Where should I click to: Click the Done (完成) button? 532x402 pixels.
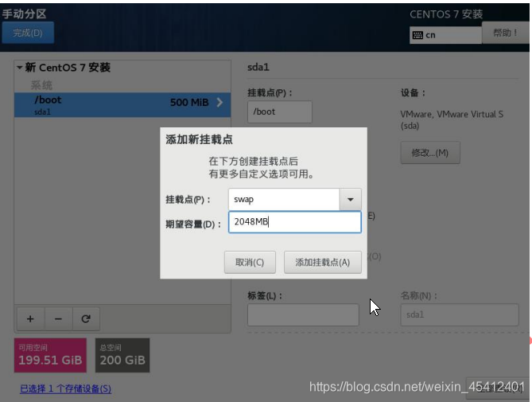tap(28, 33)
